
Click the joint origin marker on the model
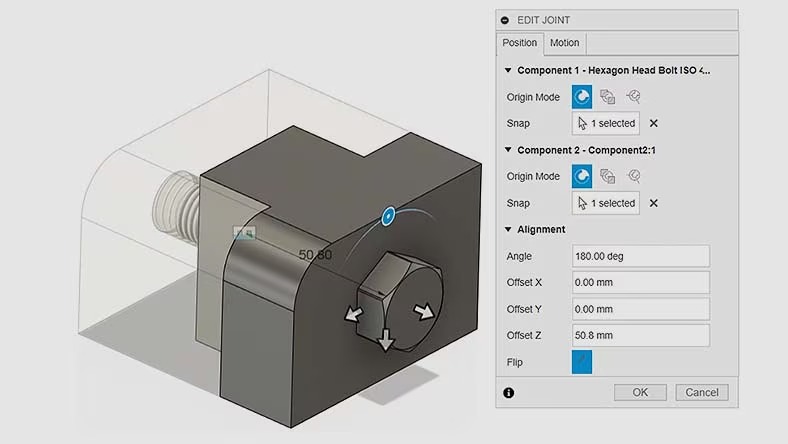coord(244,233)
